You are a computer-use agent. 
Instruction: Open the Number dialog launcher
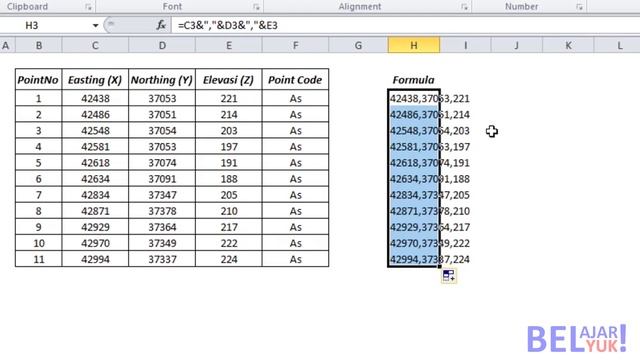pos(579,7)
